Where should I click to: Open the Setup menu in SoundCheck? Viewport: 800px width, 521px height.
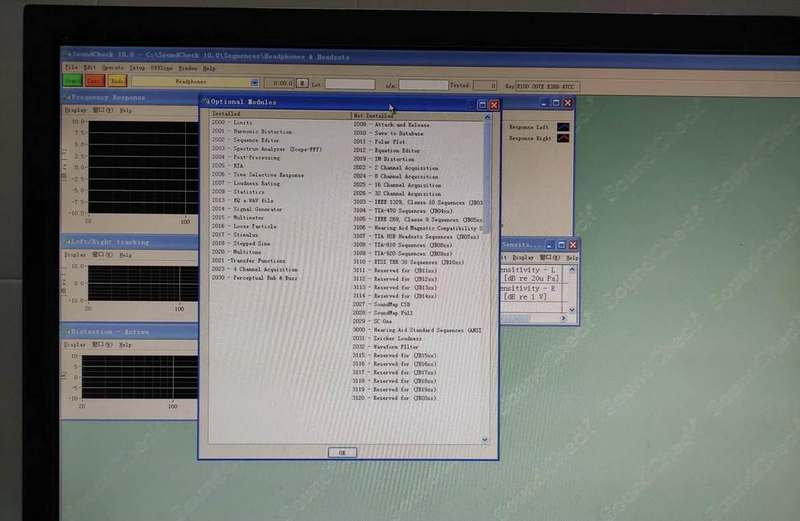pyautogui.click(x=137, y=67)
